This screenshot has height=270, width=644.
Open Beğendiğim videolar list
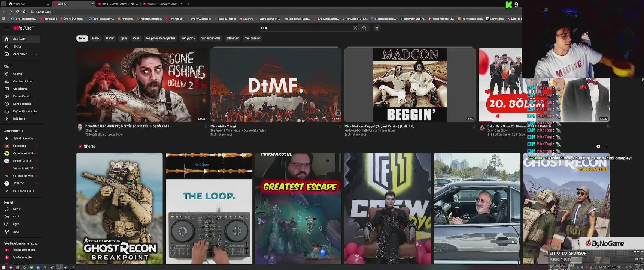click(x=21, y=111)
